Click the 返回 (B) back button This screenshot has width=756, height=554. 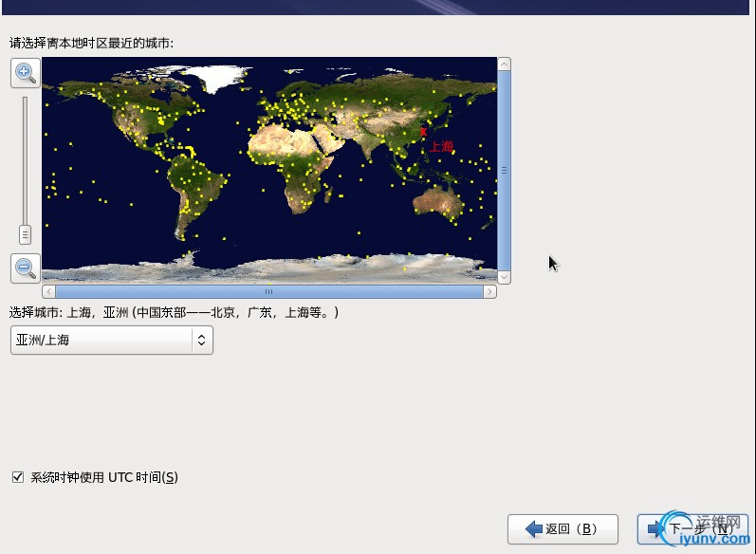tap(562, 529)
